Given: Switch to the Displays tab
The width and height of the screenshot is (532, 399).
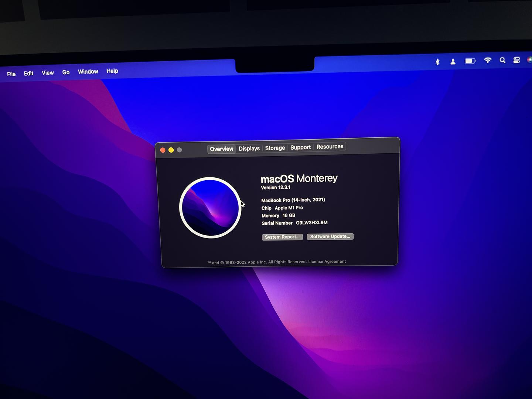Looking at the screenshot, I should [249, 148].
